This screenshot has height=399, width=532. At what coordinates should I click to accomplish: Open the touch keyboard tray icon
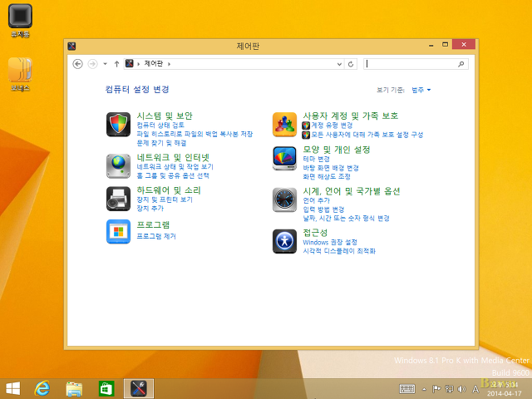click(407, 389)
